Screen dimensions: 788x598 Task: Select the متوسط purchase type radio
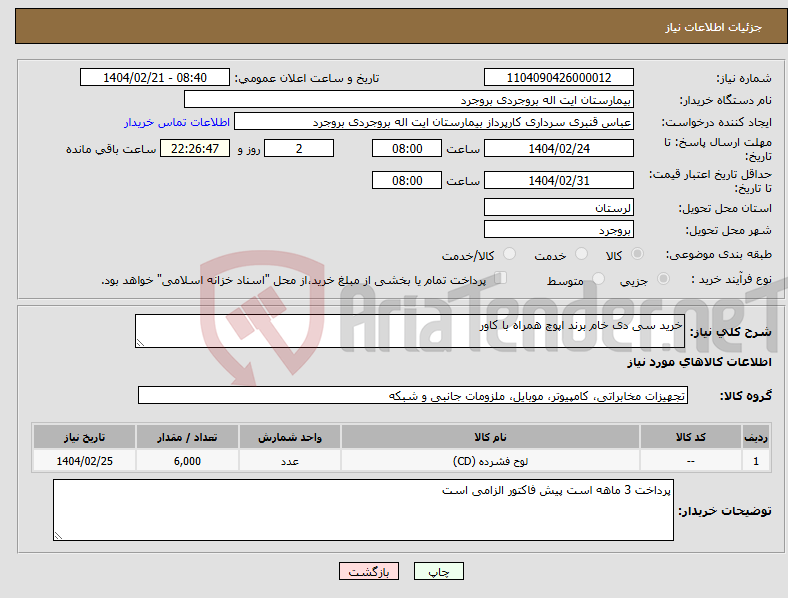598,278
